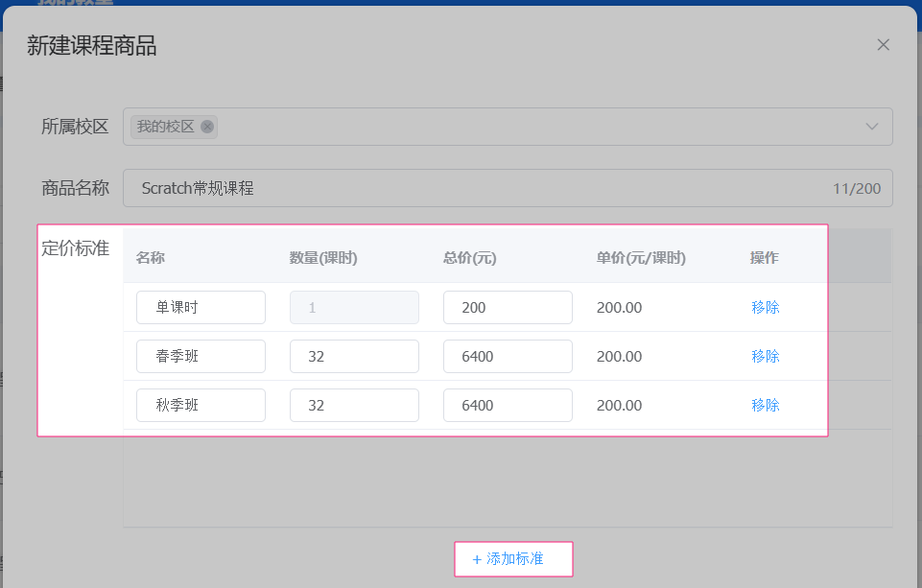Click unit price 200.00 in 春季班 row
The height and width of the screenshot is (588, 922).
point(619,356)
